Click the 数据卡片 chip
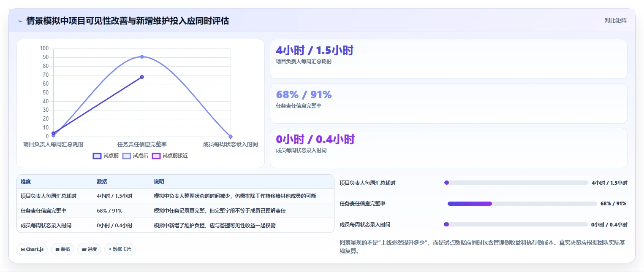 click(x=120, y=249)
